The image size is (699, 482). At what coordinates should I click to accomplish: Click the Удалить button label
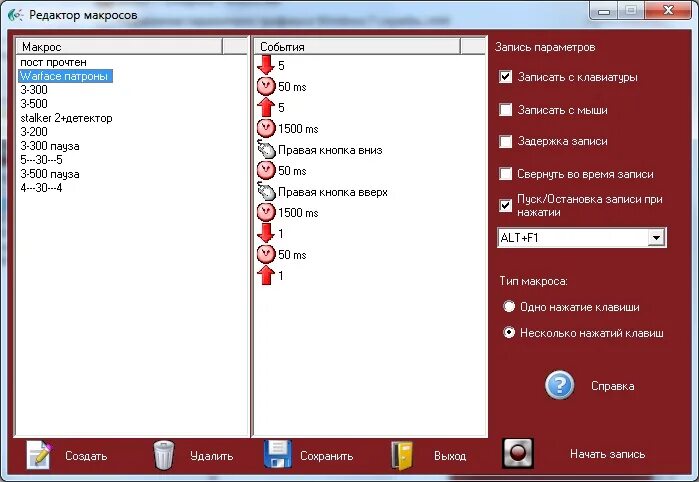click(211, 456)
